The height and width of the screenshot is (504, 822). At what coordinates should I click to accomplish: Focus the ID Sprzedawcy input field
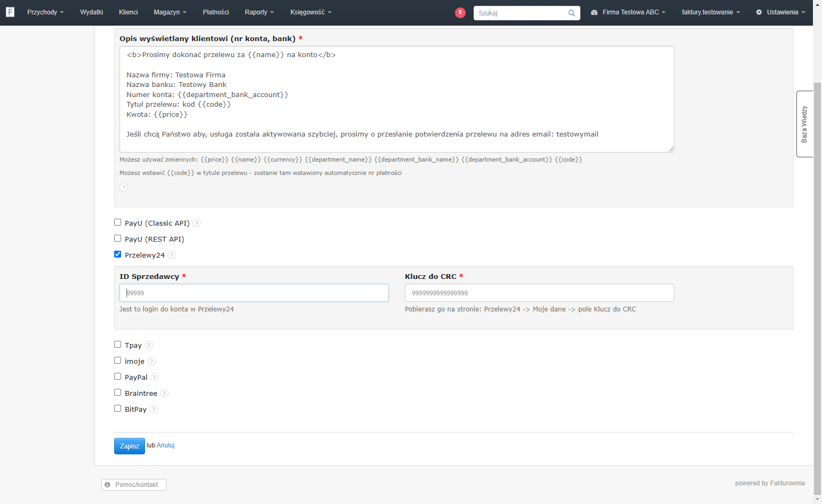click(254, 293)
